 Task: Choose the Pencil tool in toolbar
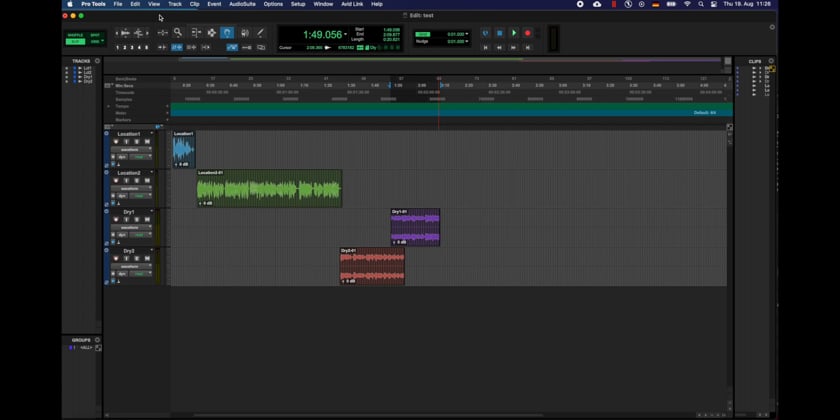(261, 33)
